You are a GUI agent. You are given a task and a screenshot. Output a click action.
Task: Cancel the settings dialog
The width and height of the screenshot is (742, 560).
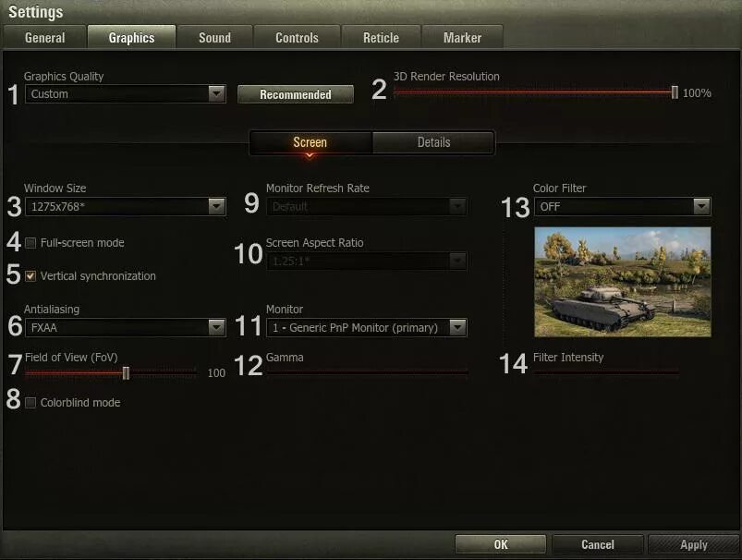598,544
